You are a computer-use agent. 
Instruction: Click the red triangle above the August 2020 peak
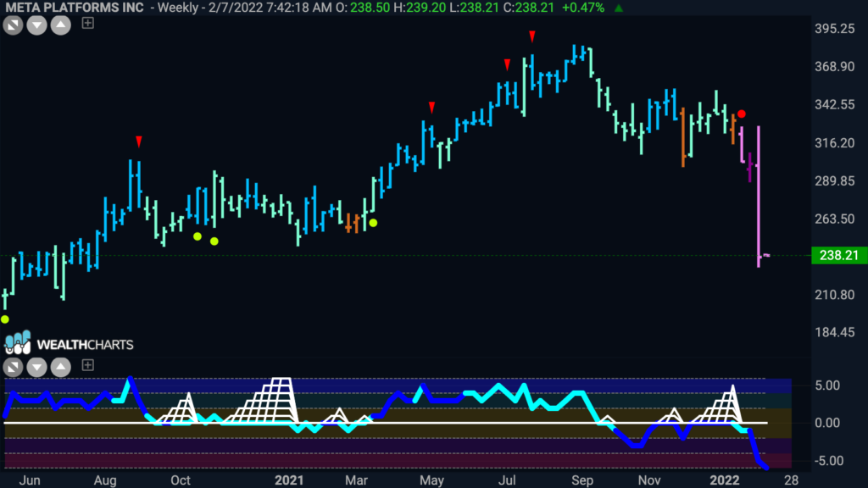coord(139,141)
